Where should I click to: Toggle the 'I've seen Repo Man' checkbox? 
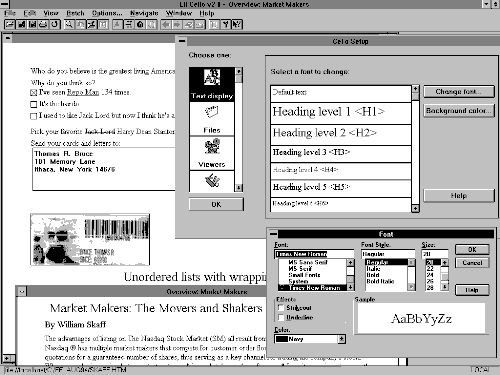pyautogui.click(x=33, y=92)
